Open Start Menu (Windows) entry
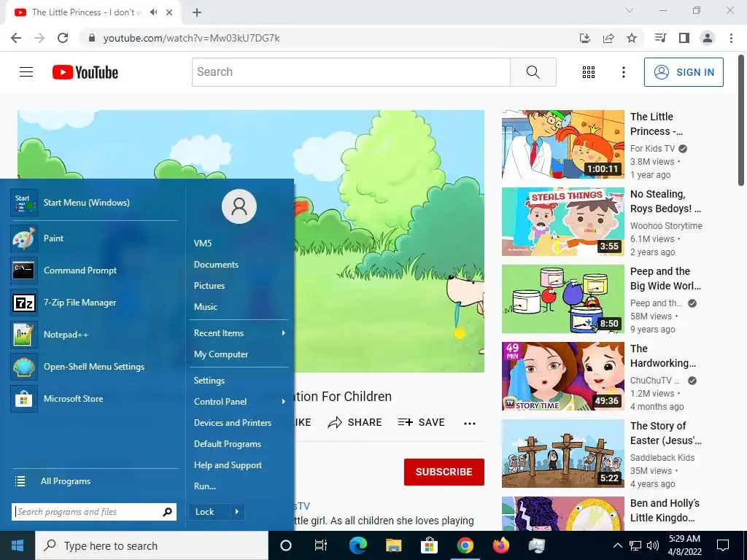 point(94,203)
